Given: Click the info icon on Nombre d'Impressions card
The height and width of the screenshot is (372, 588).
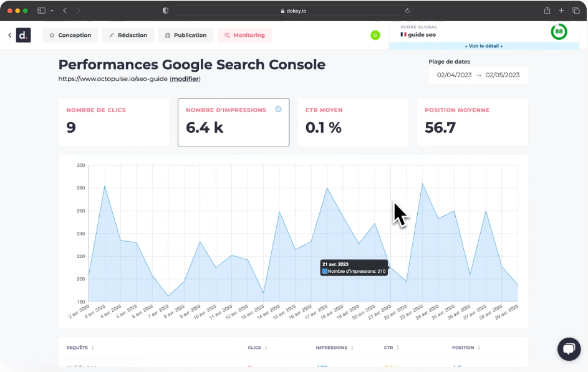Looking at the screenshot, I should pyautogui.click(x=278, y=109).
